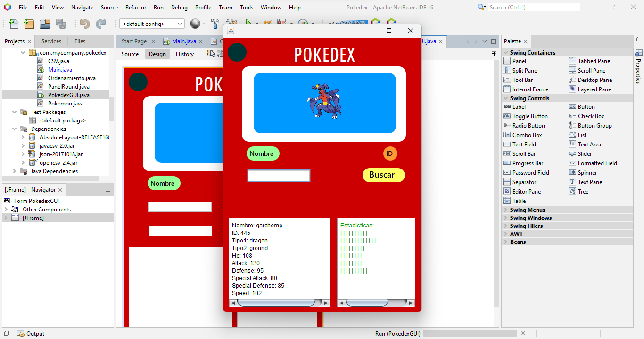Screen dimensions: 644x339
Task: Click the Selection Mode icon in Design toolbar
Action: pos(211,54)
